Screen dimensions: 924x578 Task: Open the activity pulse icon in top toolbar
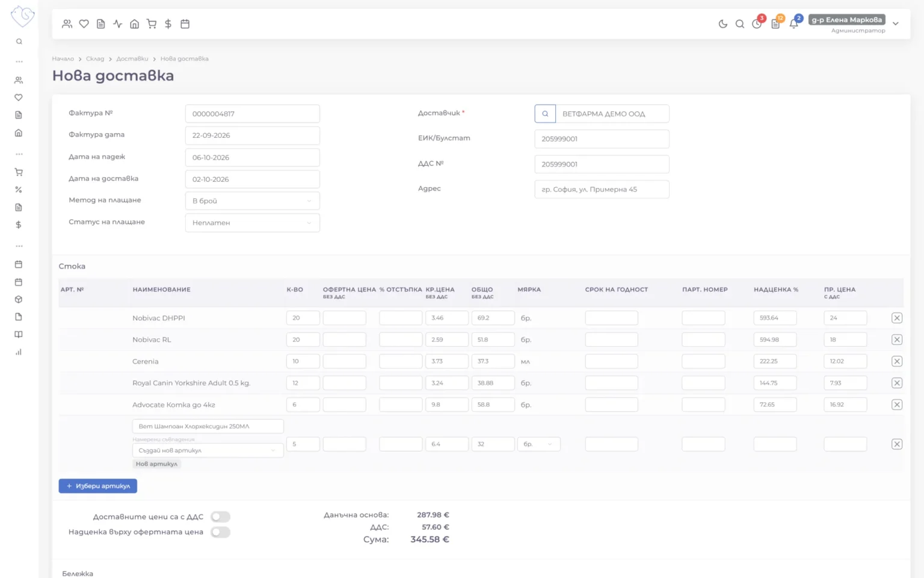click(x=118, y=24)
